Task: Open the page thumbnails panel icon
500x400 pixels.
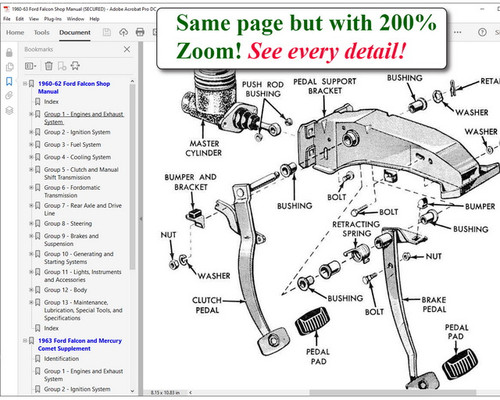Action: click(9, 67)
